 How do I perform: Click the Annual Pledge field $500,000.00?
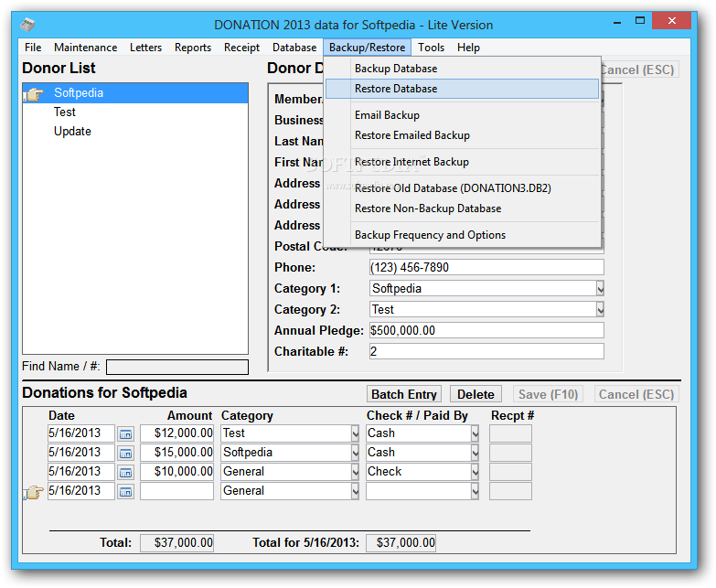coord(486,330)
